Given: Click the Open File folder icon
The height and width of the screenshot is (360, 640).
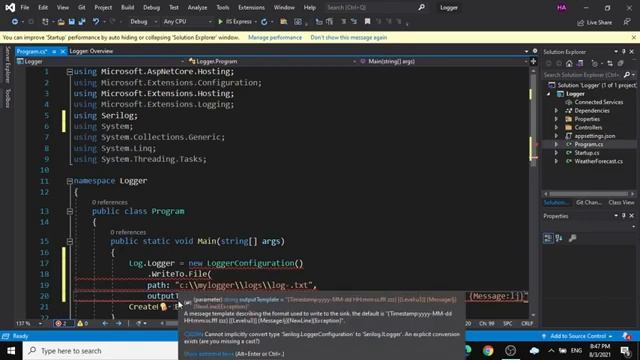Looking at the screenshot, I should [x=61, y=22].
